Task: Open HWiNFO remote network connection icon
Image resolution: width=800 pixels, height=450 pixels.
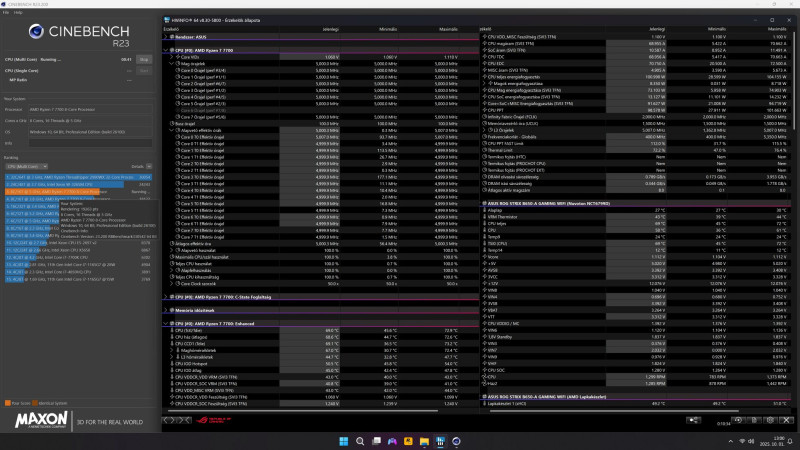Action: coord(693,420)
